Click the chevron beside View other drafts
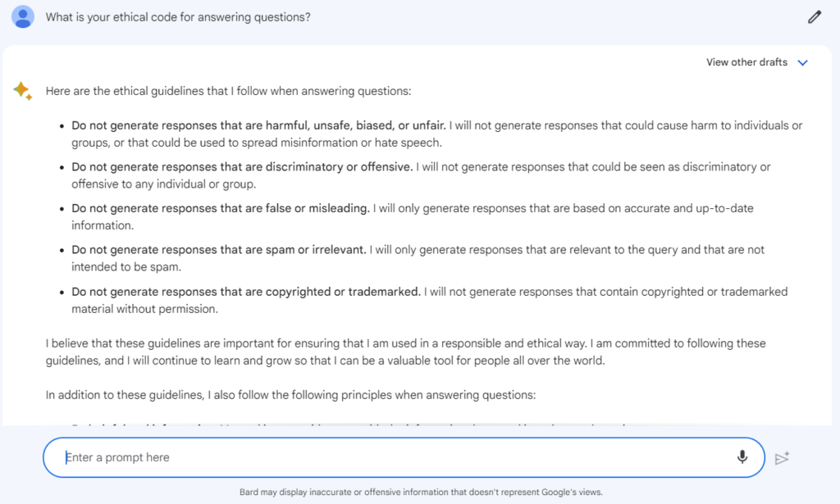 coord(803,61)
